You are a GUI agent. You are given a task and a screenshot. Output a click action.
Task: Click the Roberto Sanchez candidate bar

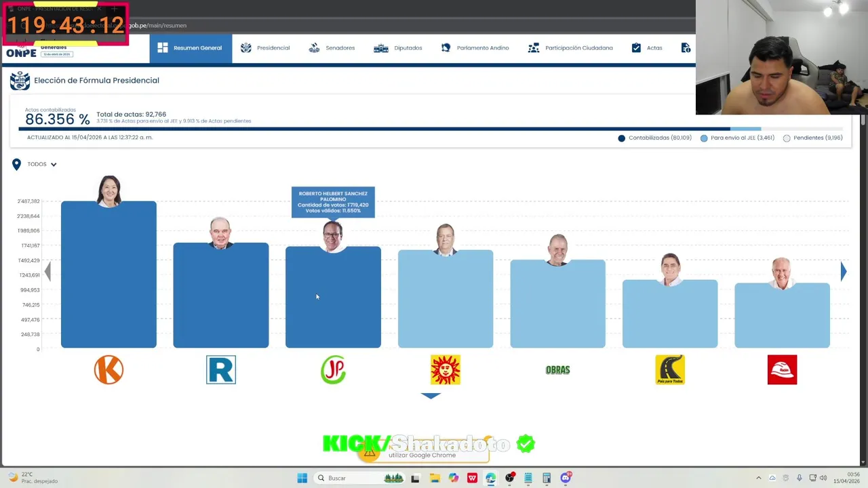333,298
